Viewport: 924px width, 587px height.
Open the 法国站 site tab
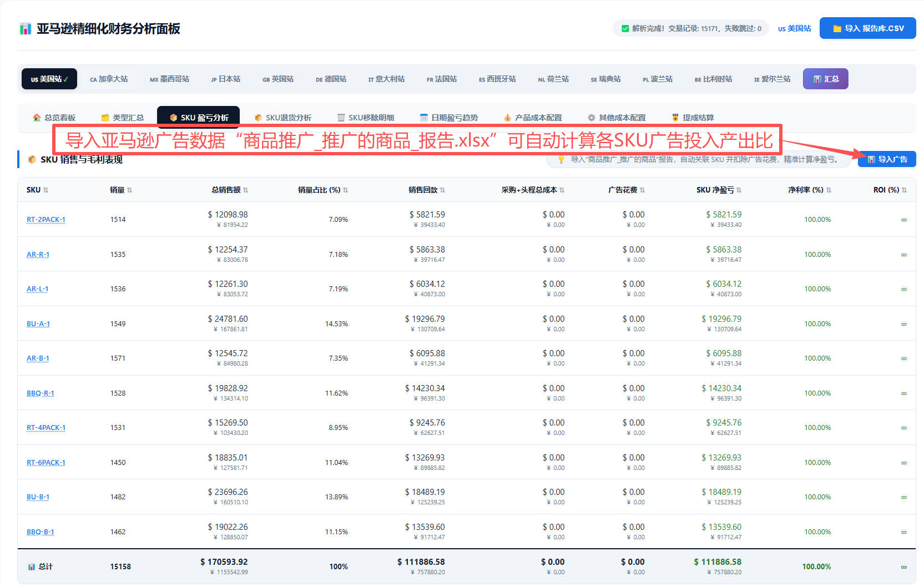tap(442, 79)
